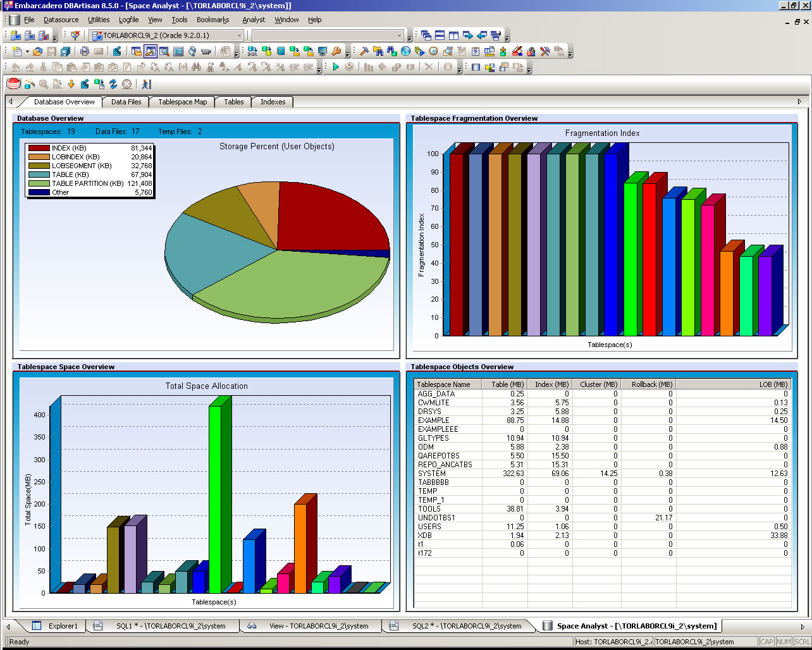Select the SYSTEM row in Tablespace Objects

pos(603,474)
